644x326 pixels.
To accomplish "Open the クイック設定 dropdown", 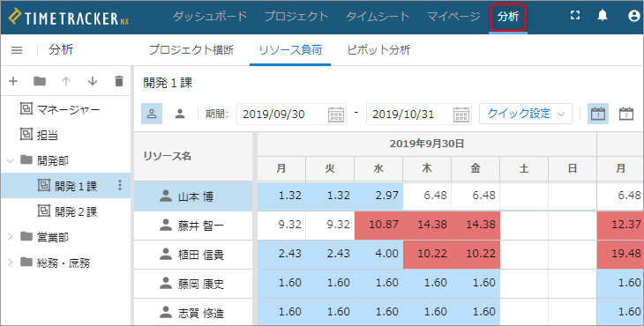I will click(x=526, y=114).
